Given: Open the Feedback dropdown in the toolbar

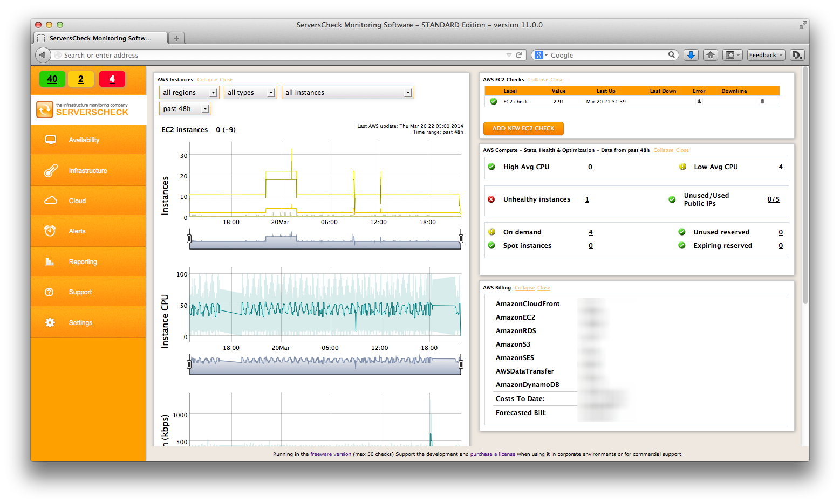Looking at the screenshot, I should click(766, 54).
